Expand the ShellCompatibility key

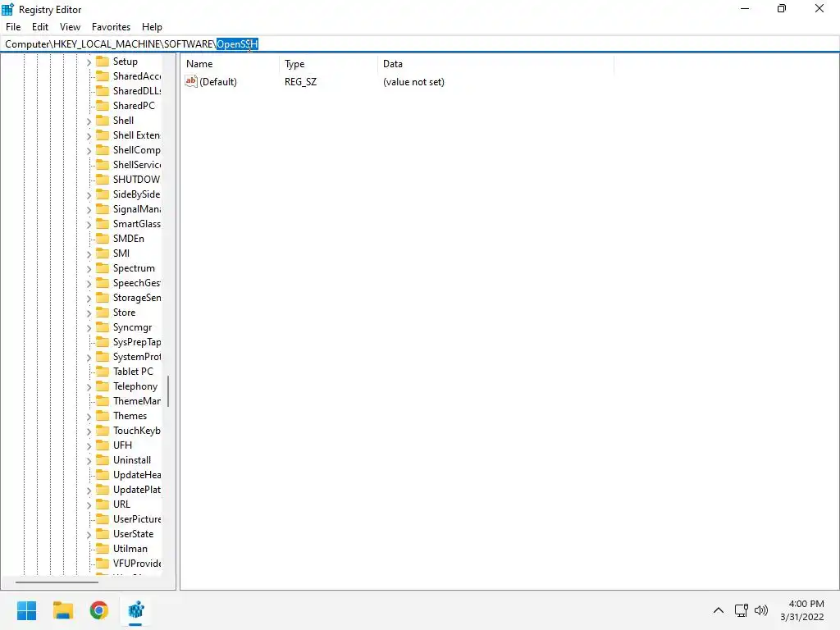89,151
